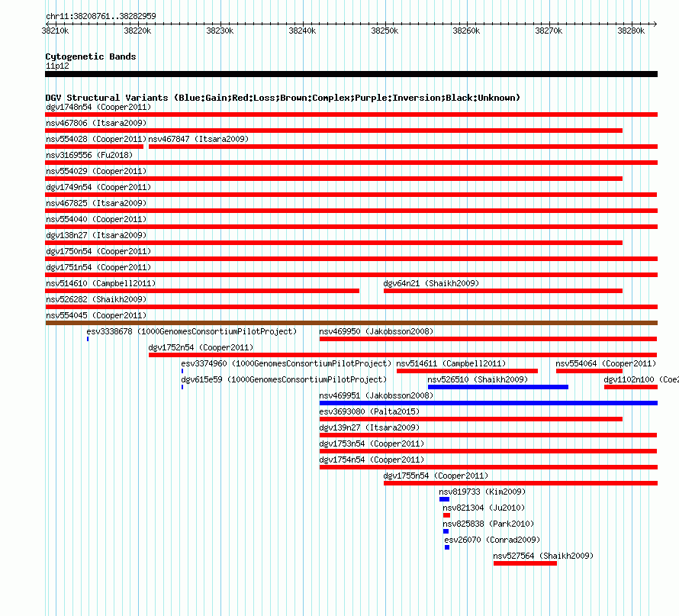Open nsv514610 (Campbell2011) label
The width and height of the screenshot is (679, 616).
101,283
